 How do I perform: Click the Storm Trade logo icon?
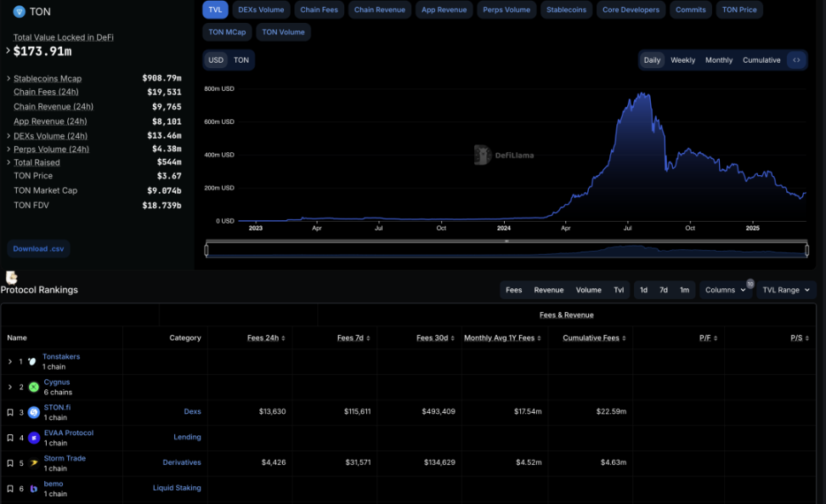(x=34, y=463)
